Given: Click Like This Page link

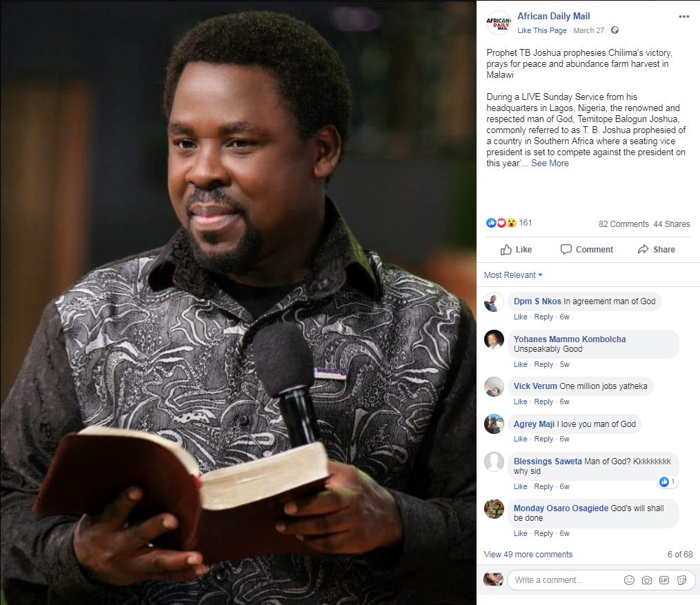Looking at the screenshot, I should [x=541, y=30].
